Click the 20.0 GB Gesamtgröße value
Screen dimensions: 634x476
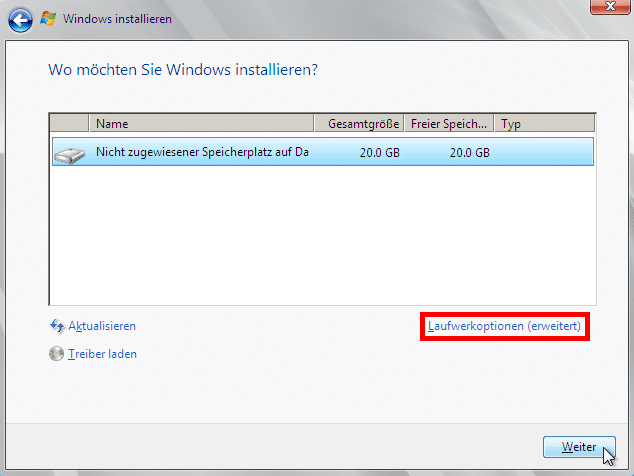[380, 152]
